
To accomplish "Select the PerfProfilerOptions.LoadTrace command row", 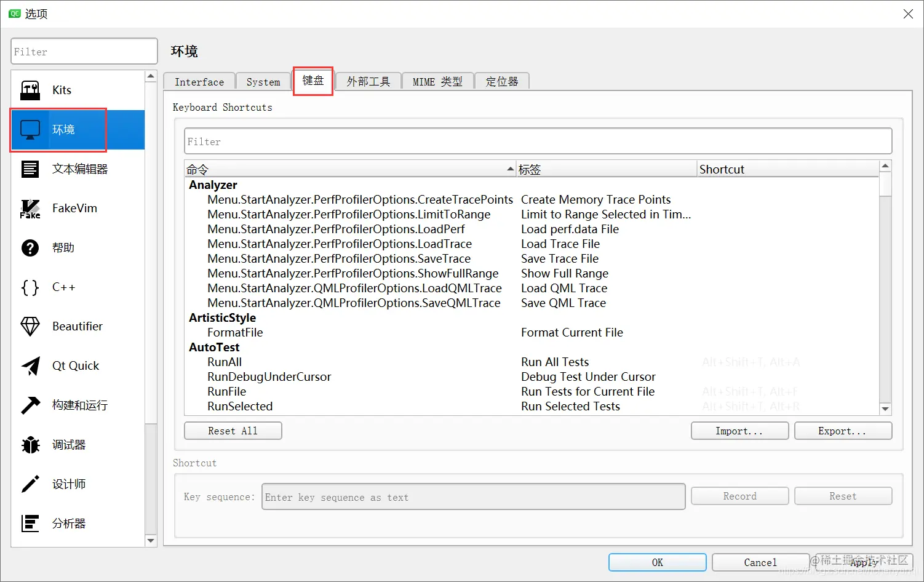I will (x=532, y=244).
